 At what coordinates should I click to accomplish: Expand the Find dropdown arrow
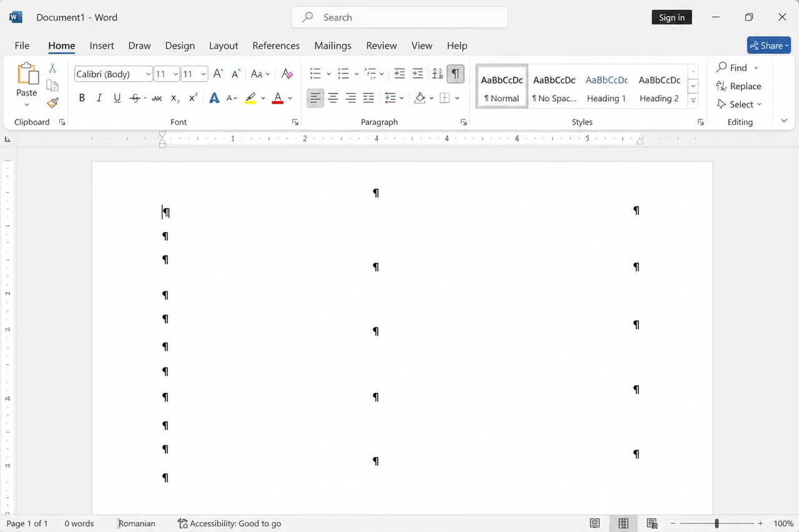point(756,68)
